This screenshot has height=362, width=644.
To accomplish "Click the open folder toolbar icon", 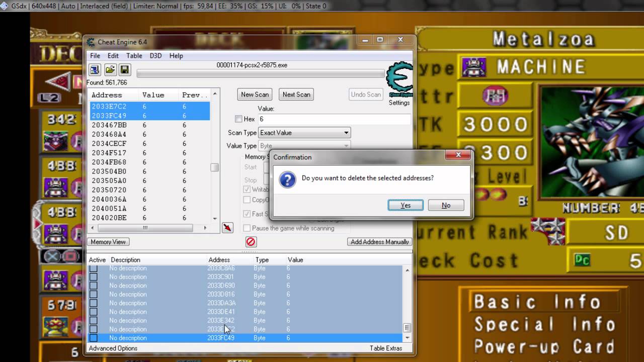I will click(110, 70).
